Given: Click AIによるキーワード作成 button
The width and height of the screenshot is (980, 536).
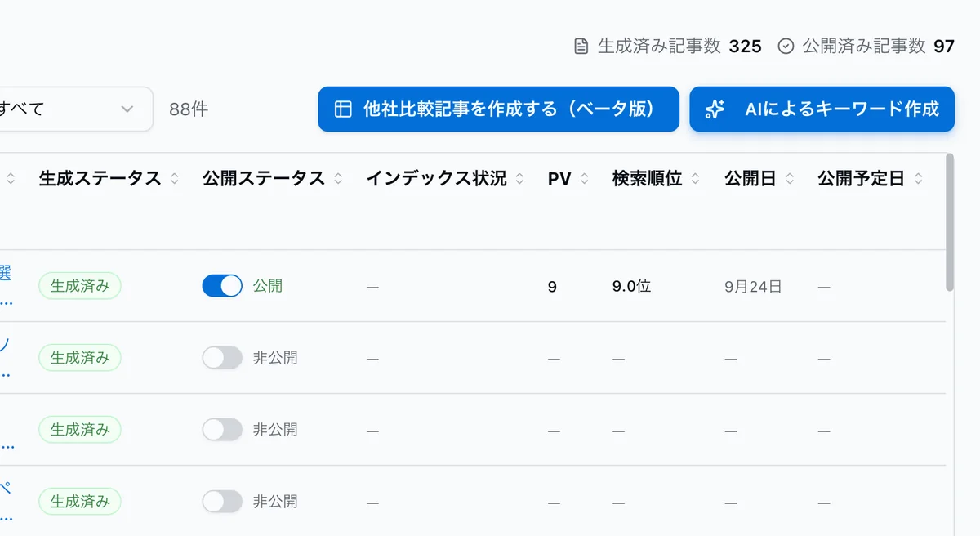Looking at the screenshot, I should 822,109.
